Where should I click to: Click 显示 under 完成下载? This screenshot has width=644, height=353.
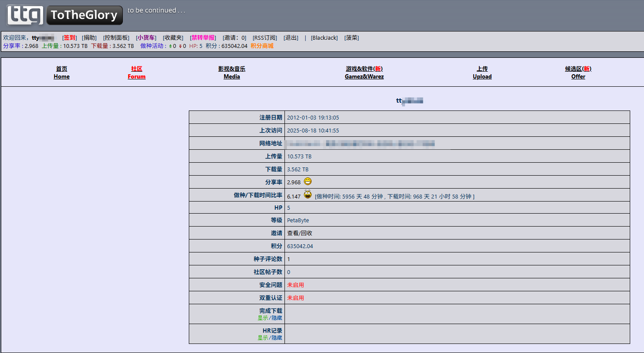263,318
